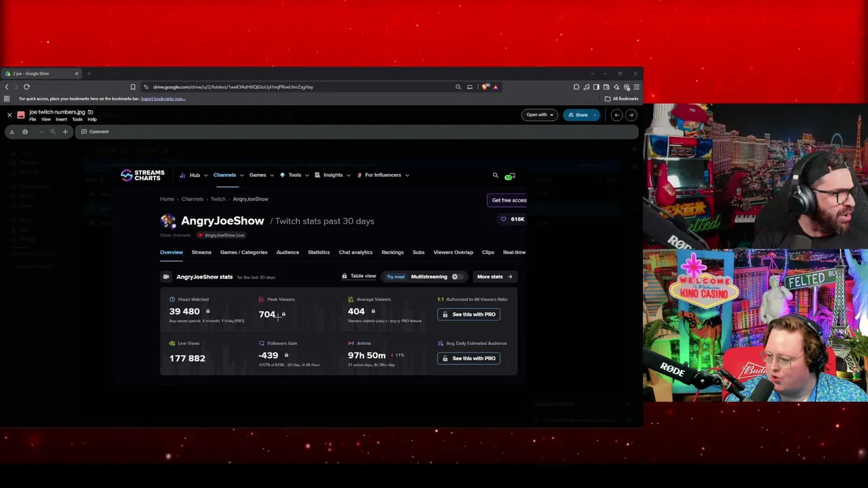
Task: Switch to the Chat analytics tab
Action: pos(355,252)
